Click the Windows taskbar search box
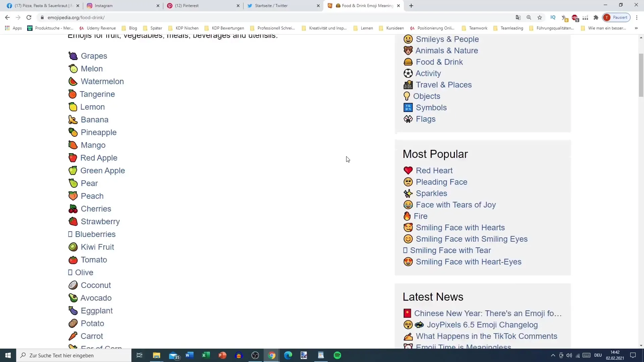The height and width of the screenshot is (362, 644). point(74,355)
